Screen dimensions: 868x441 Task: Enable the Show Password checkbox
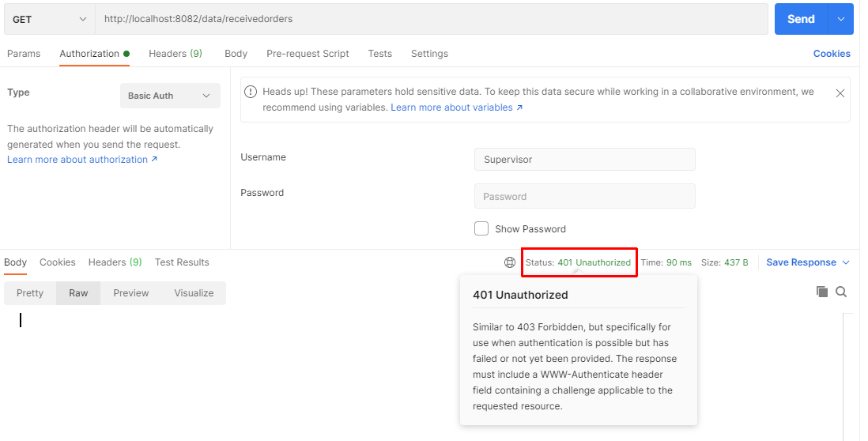point(481,228)
